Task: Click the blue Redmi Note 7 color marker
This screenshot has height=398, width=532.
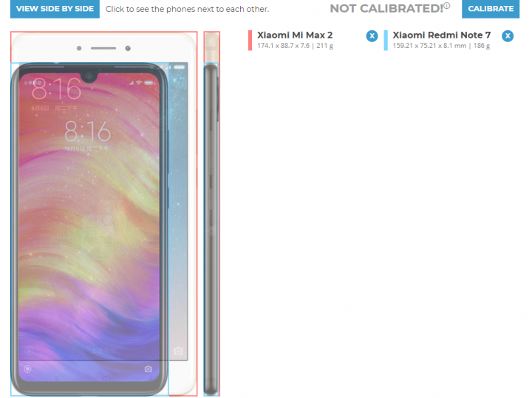Action: coord(386,41)
